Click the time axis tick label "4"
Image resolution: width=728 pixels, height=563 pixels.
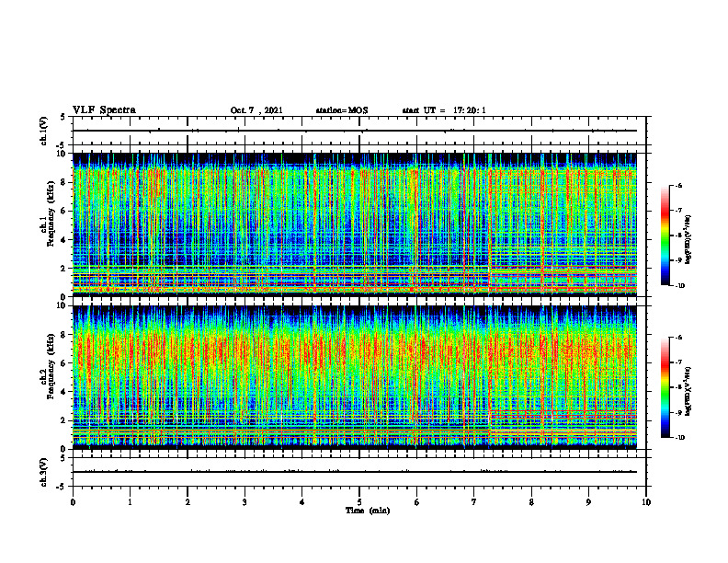point(302,502)
